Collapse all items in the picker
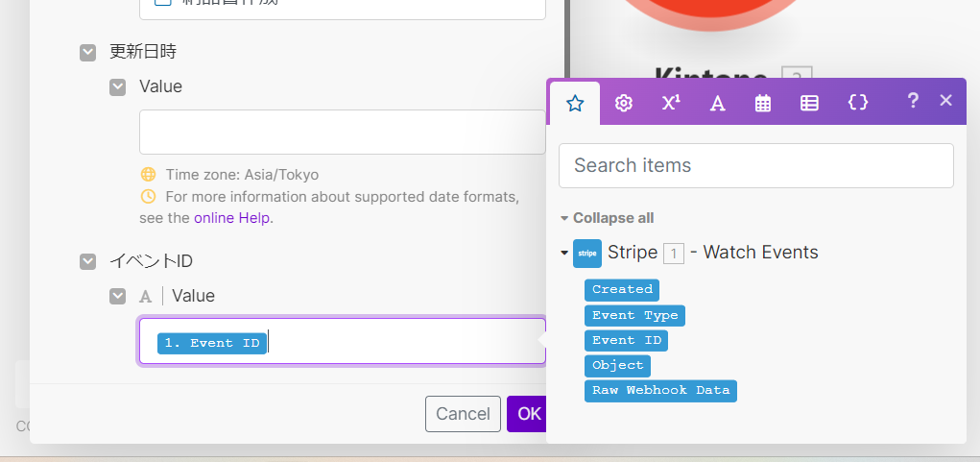The height and width of the screenshot is (462, 980). (x=607, y=218)
